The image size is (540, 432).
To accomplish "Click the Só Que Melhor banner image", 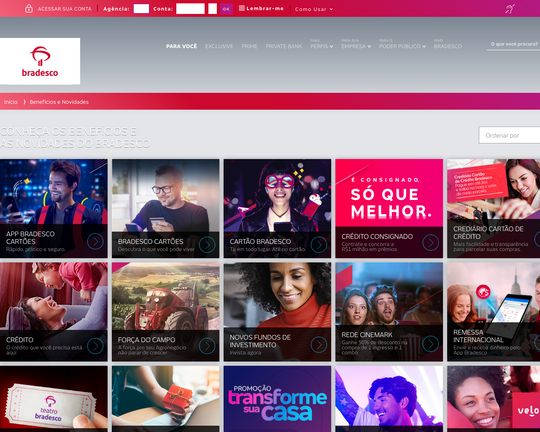I will (x=389, y=193).
